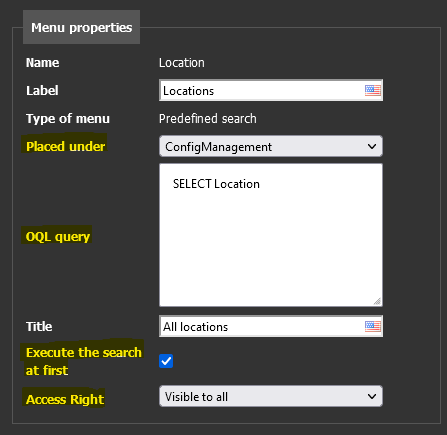
Task: Click the Access Right highlighted label
Action: [65, 399]
